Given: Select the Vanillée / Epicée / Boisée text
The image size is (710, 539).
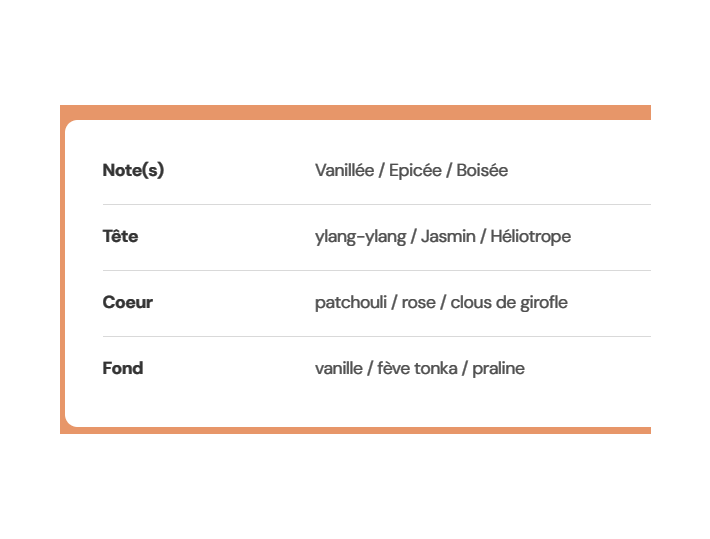Looking at the screenshot, I should (x=411, y=170).
